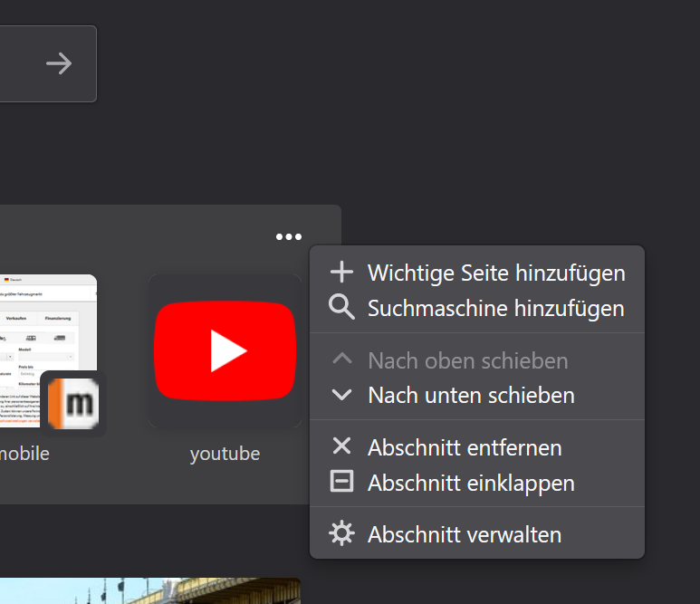Choose 'Nach unten schieben' menu item
700x604 pixels.
click(477, 395)
